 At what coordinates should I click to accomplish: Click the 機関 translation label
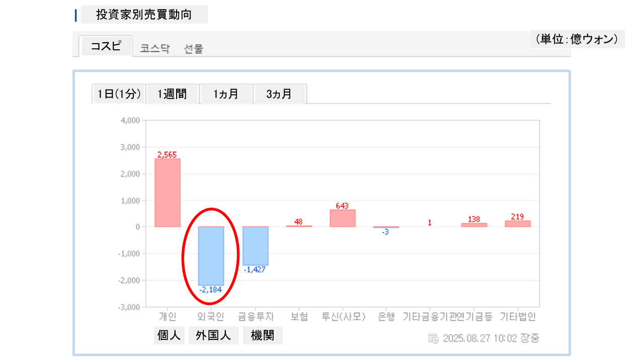pyautogui.click(x=263, y=335)
